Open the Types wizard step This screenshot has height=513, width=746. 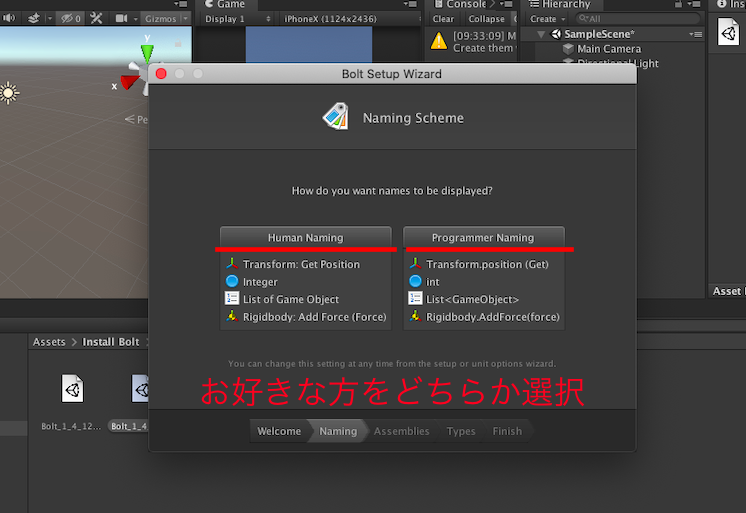click(x=461, y=431)
